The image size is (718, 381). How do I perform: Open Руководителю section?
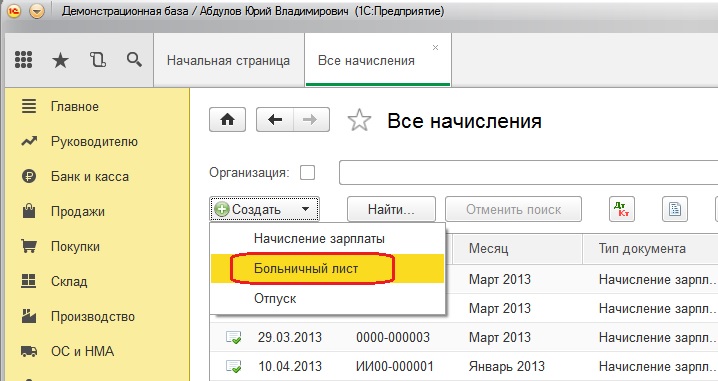tap(94, 142)
